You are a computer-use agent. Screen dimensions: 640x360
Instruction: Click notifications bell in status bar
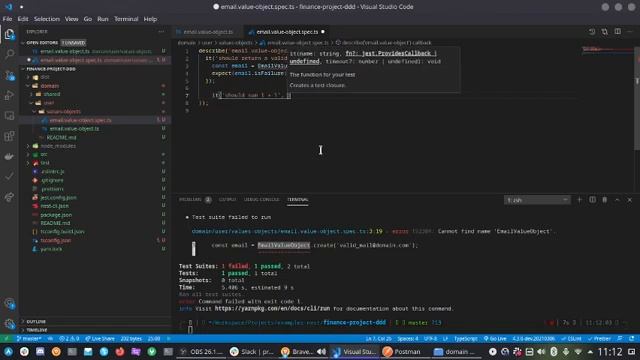(x=632, y=339)
